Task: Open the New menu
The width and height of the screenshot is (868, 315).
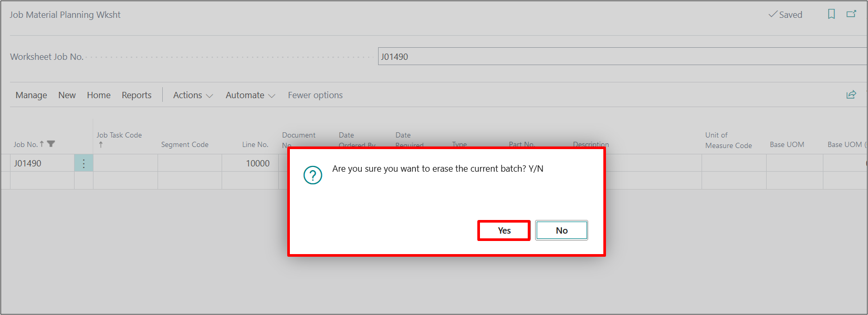Action: pyautogui.click(x=67, y=95)
